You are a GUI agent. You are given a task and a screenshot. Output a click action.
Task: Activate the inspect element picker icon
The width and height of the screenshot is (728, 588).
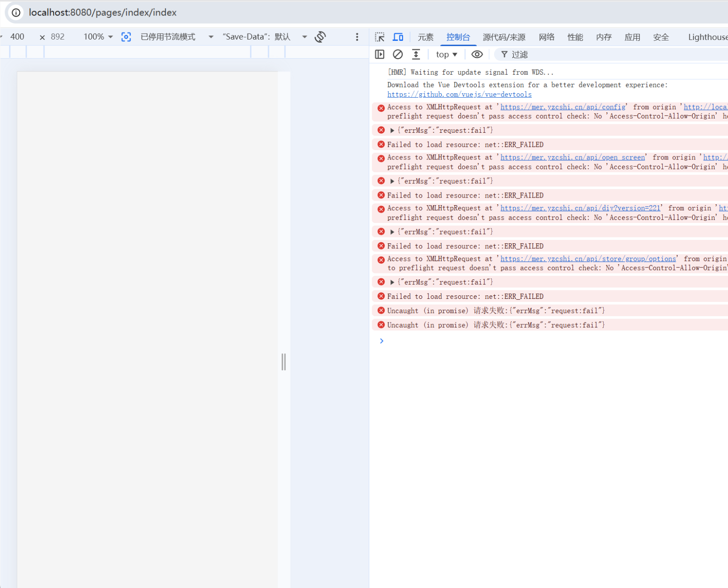380,37
